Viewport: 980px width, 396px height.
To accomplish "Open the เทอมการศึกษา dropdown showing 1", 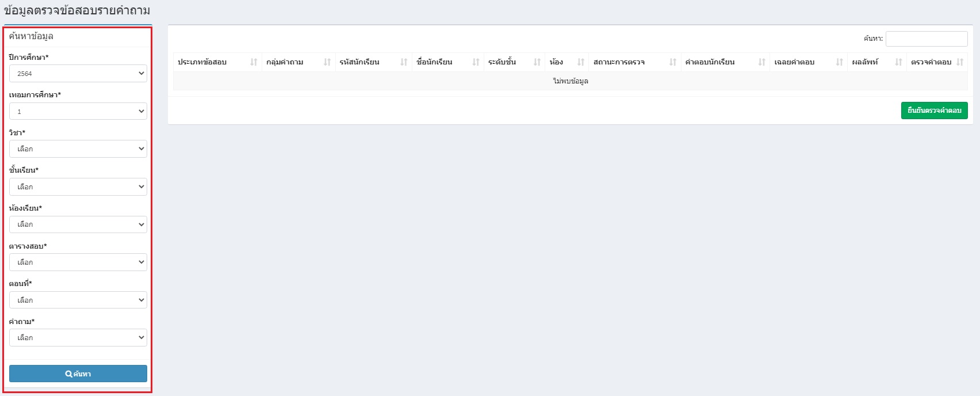I will pos(78,111).
